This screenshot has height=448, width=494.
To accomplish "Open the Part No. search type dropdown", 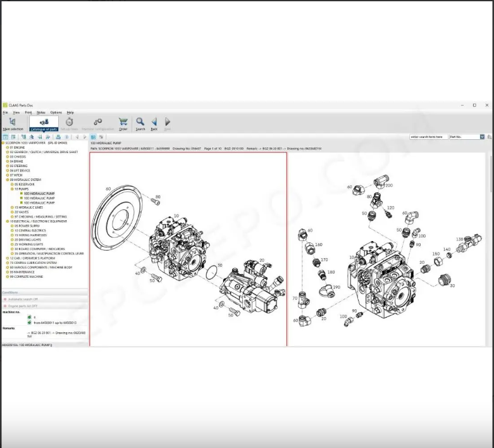I will point(481,137).
